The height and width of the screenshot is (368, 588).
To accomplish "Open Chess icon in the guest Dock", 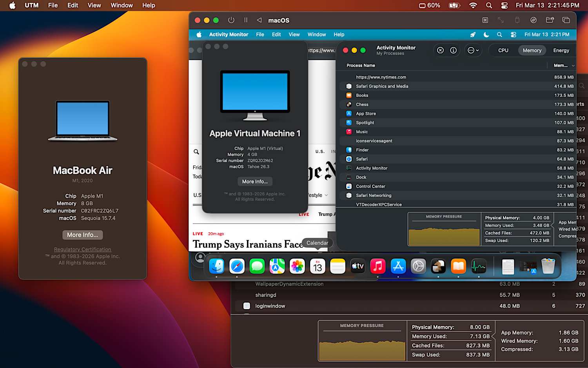I will tap(438, 266).
